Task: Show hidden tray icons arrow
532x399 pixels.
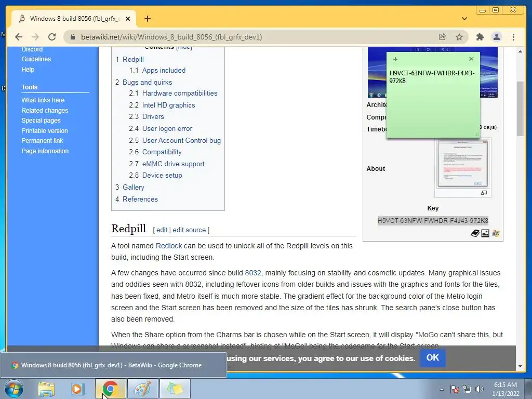Action: [x=442, y=389]
